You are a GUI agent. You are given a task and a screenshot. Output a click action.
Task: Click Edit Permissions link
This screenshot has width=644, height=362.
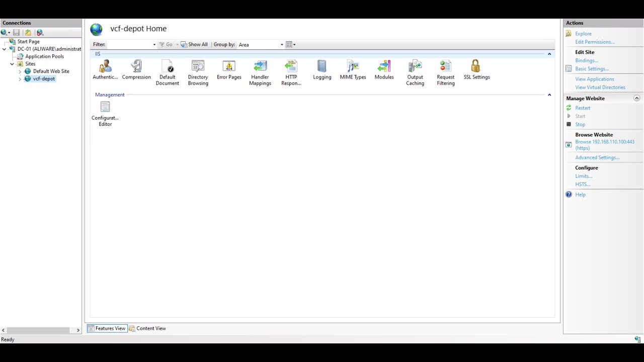(x=595, y=42)
